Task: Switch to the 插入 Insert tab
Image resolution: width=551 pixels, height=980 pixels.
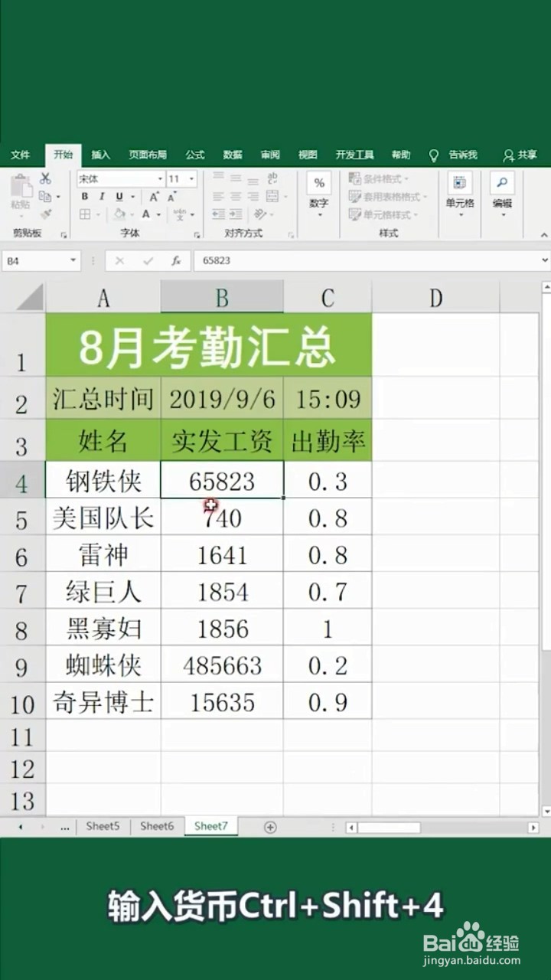Action: tap(101, 155)
